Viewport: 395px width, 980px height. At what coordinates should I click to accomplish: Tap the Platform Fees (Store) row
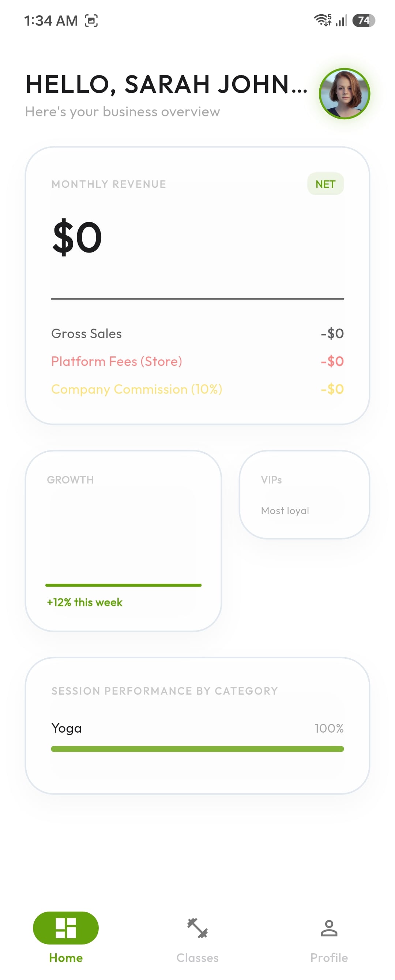pos(197,361)
